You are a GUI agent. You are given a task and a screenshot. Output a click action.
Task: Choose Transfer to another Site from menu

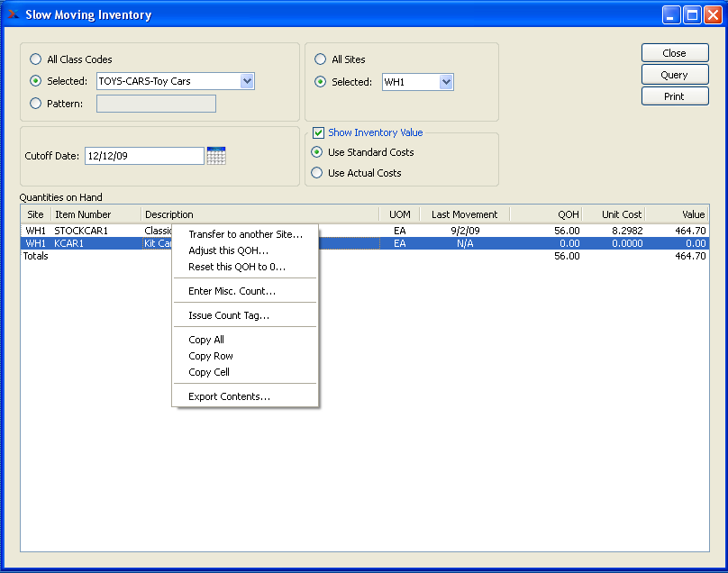click(245, 234)
